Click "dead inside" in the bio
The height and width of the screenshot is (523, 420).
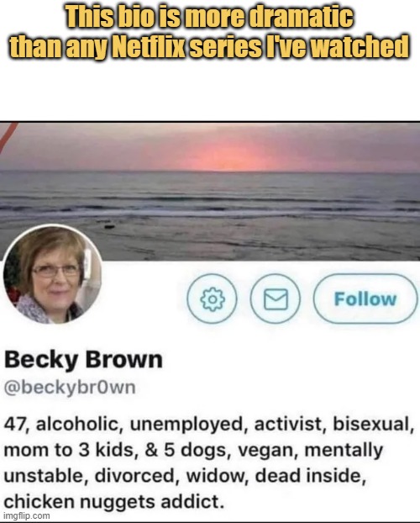(310, 476)
